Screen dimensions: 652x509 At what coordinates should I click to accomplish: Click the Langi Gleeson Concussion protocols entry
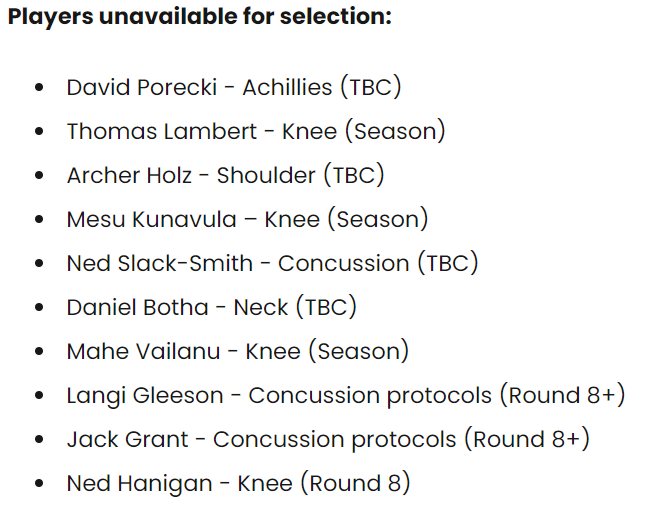click(346, 395)
